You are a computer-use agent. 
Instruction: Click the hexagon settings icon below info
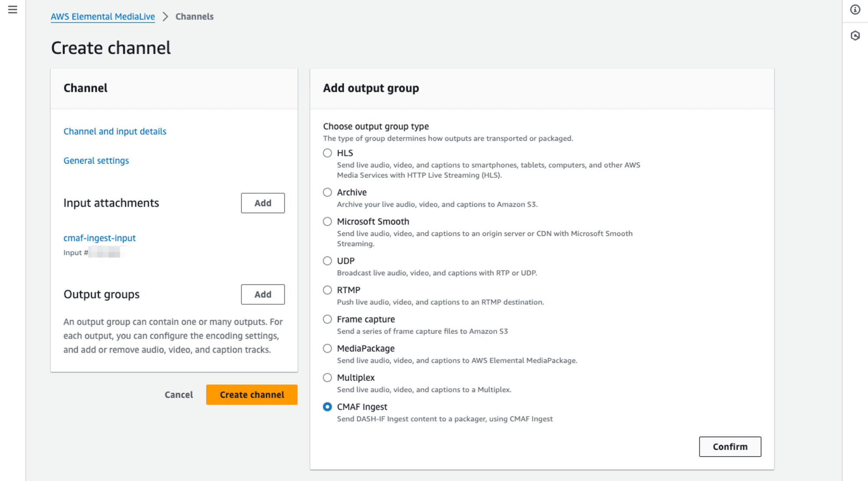(x=855, y=36)
